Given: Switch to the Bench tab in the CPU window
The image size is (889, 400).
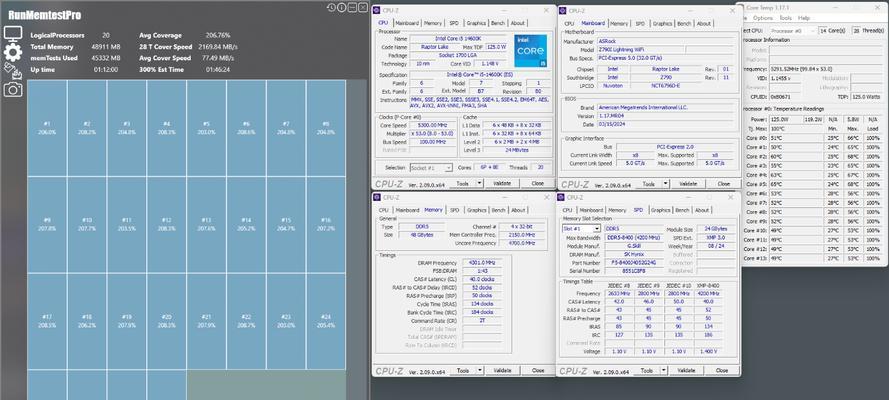Looking at the screenshot, I should (x=498, y=23).
